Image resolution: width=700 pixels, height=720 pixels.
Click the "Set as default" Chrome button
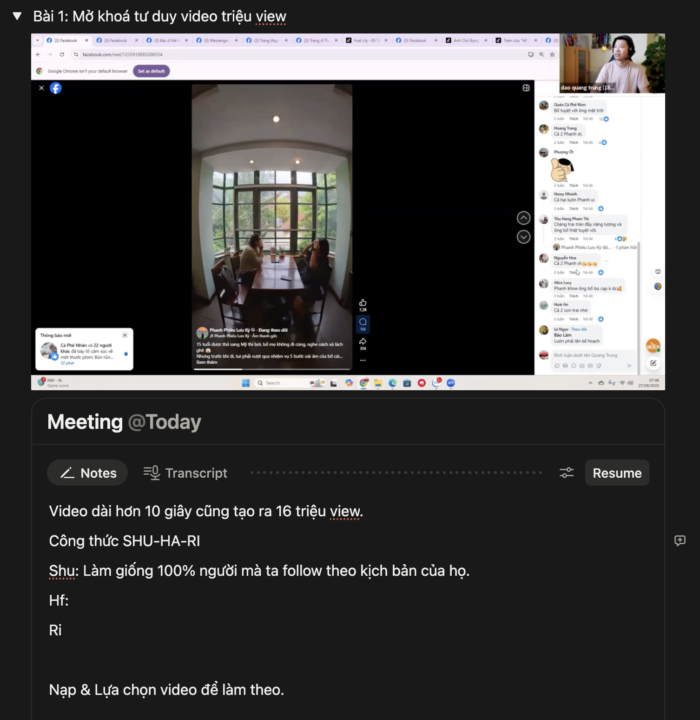tap(151, 71)
